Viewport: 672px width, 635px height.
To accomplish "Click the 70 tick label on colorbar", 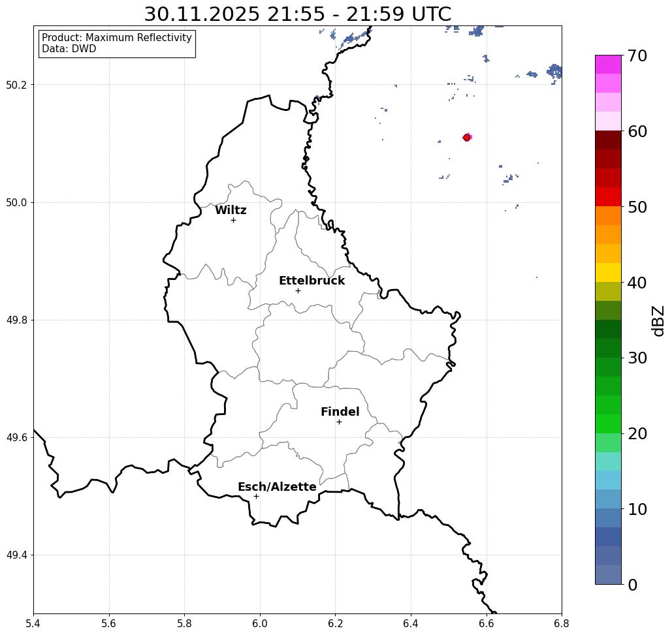I will coord(637,55).
